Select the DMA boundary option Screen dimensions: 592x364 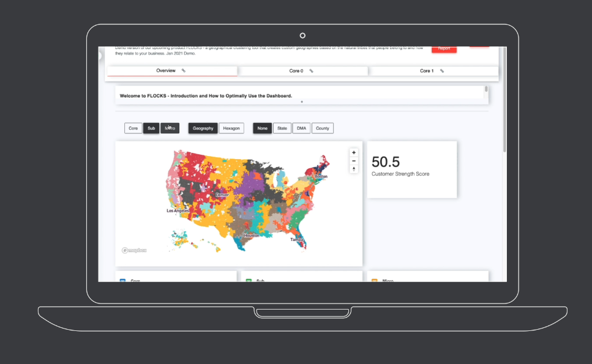(301, 128)
